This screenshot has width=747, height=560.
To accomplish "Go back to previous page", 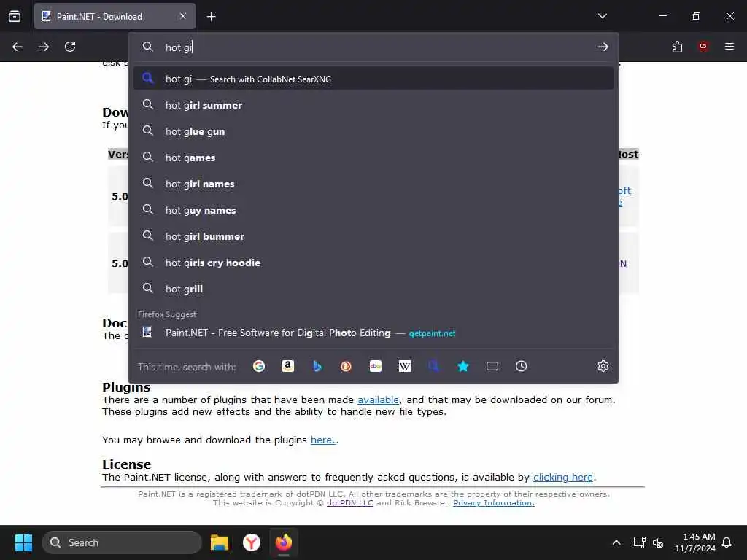I will [x=18, y=47].
